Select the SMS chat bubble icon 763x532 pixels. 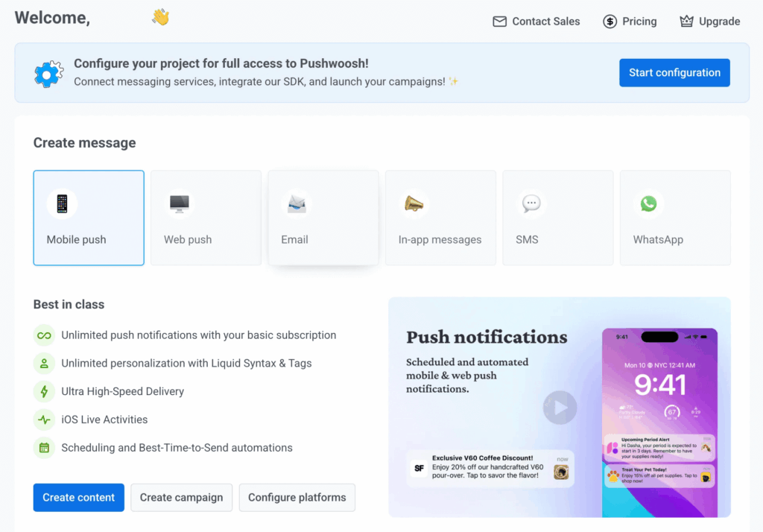pyautogui.click(x=531, y=202)
